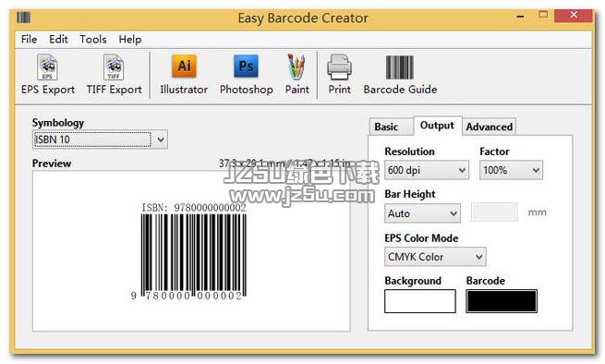This screenshot has width=605, height=364.
Task: Click the EPS Export toolbar icon
Action: coord(48,75)
